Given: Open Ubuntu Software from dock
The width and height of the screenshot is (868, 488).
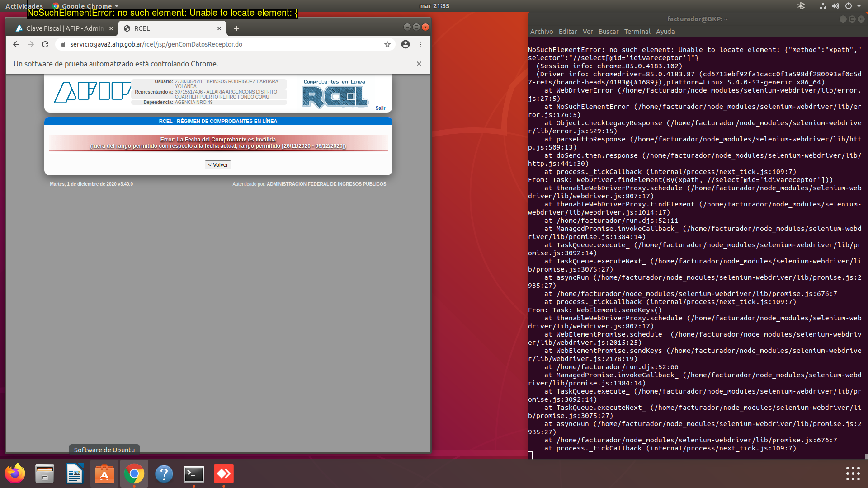Looking at the screenshot, I should tap(104, 474).
